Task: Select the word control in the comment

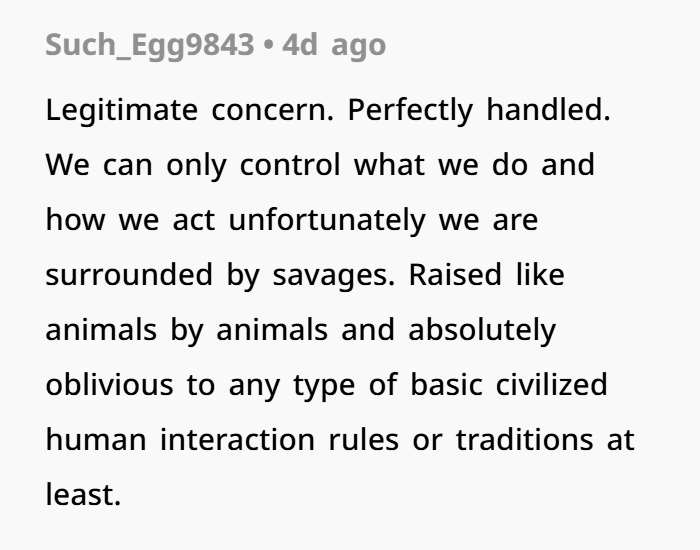Action: point(290,165)
